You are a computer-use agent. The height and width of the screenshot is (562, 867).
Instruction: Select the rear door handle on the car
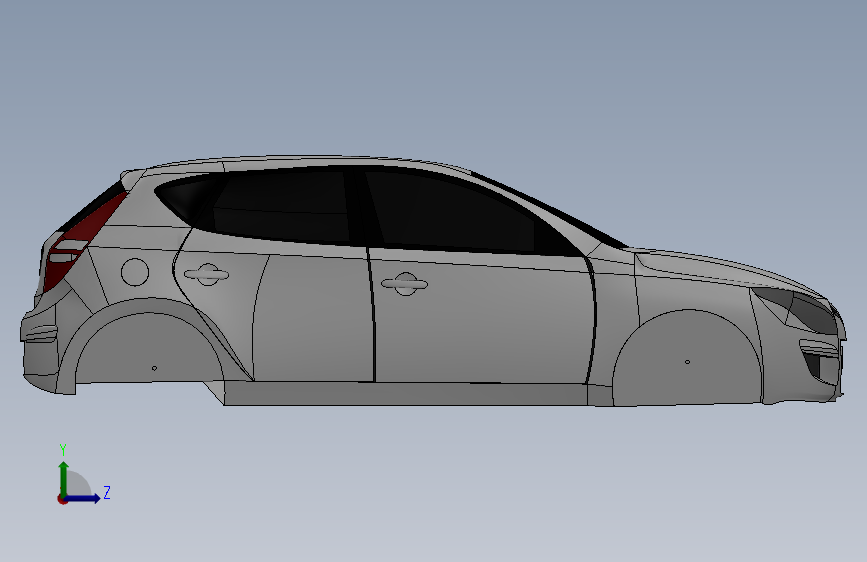point(207,274)
